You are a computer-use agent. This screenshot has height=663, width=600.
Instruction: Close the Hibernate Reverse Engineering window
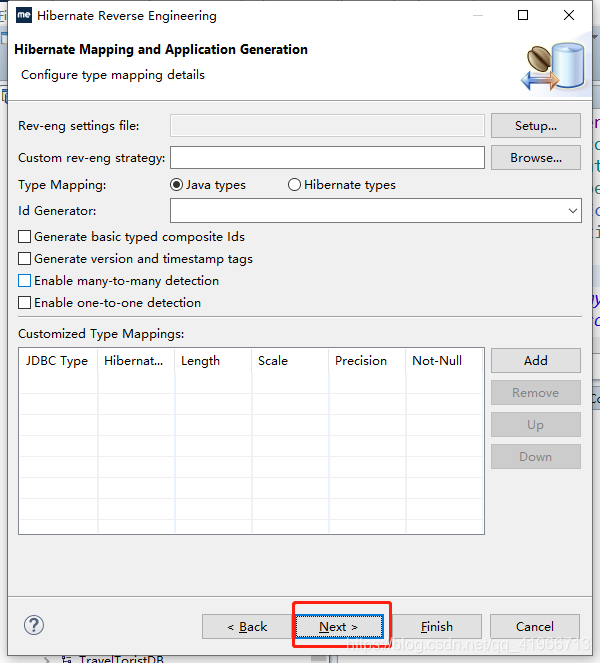point(569,15)
